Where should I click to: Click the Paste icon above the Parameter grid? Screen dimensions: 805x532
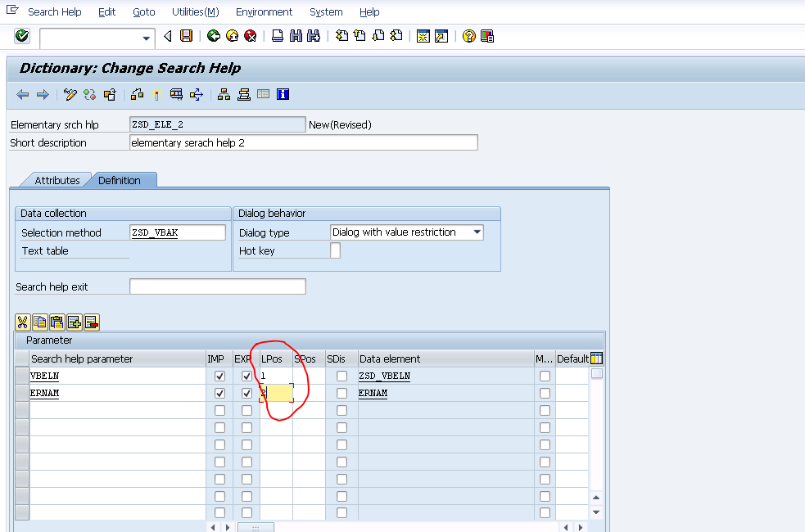coord(57,322)
